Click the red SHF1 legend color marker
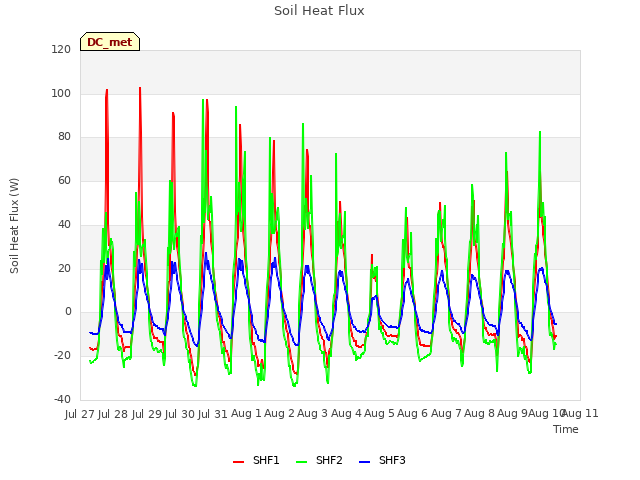 pos(238,462)
